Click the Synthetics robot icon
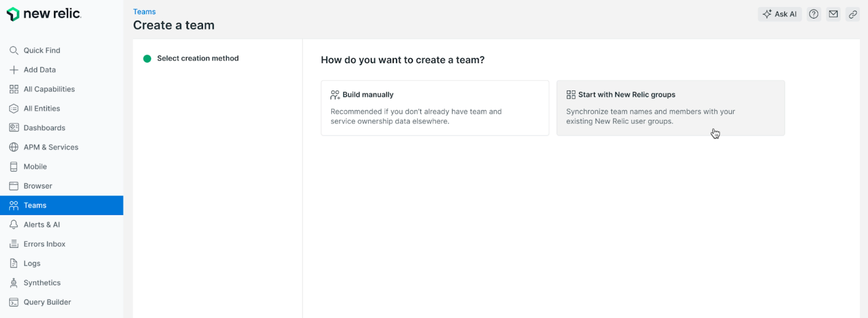868x318 pixels. pyautogui.click(x=14, y=283)
